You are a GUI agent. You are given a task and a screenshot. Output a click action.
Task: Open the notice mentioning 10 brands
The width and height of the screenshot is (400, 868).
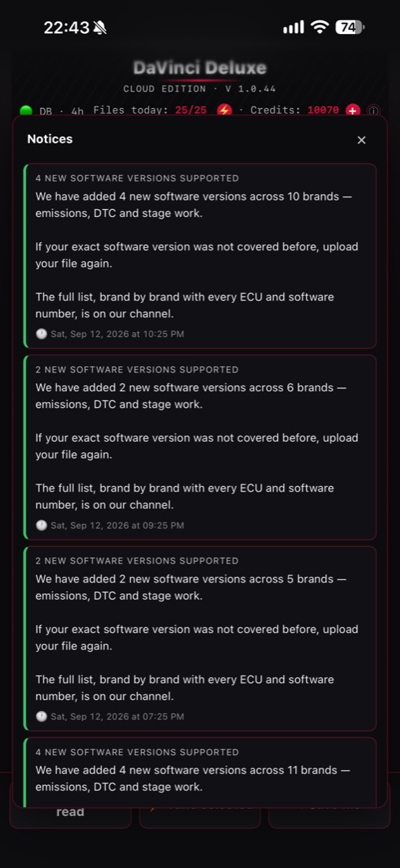point(200,256)
